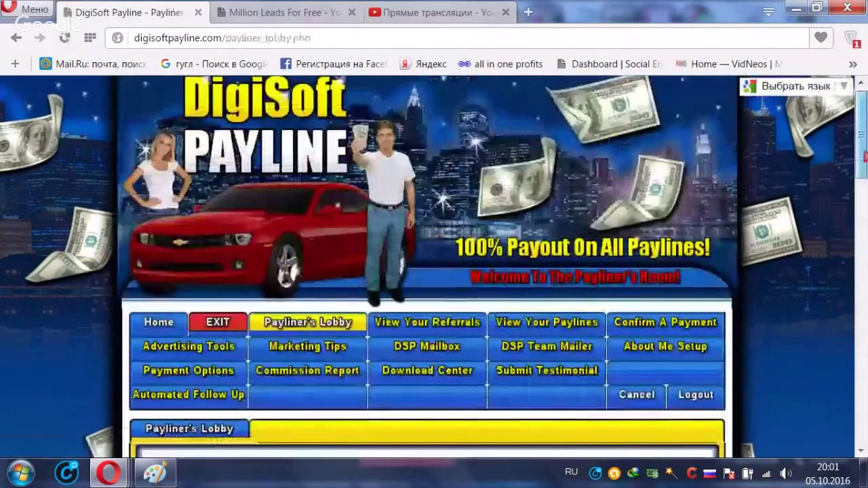Open the download manager globe tray icon
Viewport: 868px width, 488px height.
point(633,473)
